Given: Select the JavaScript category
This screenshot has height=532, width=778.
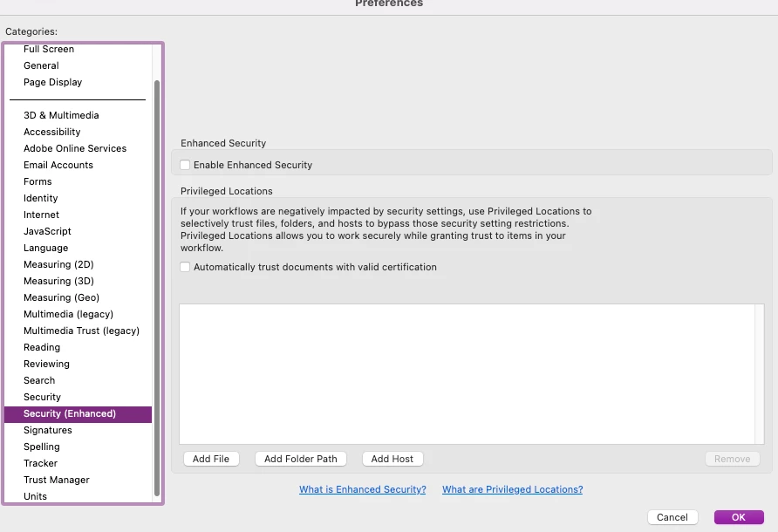Looking at the screenshot, I should (x=78, y=231).
